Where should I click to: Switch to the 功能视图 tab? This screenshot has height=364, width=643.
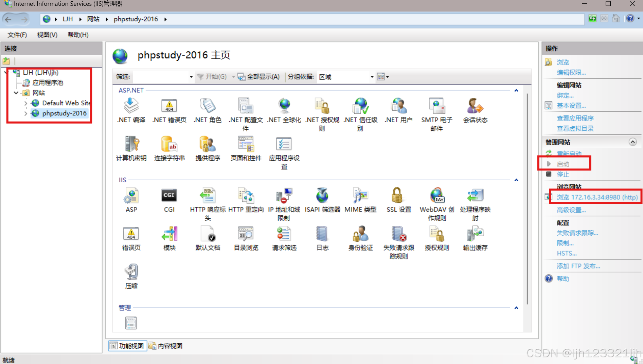tap(127, 346)
